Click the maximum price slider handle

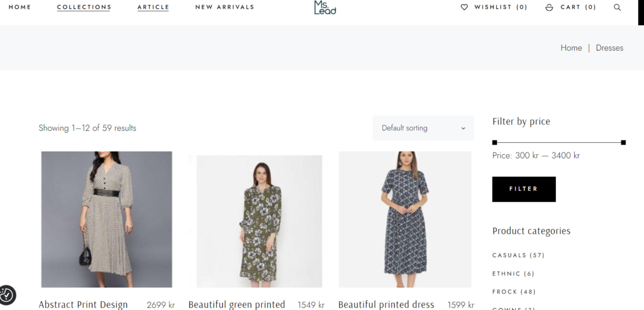pyautogui.click(x=623, y=143)
